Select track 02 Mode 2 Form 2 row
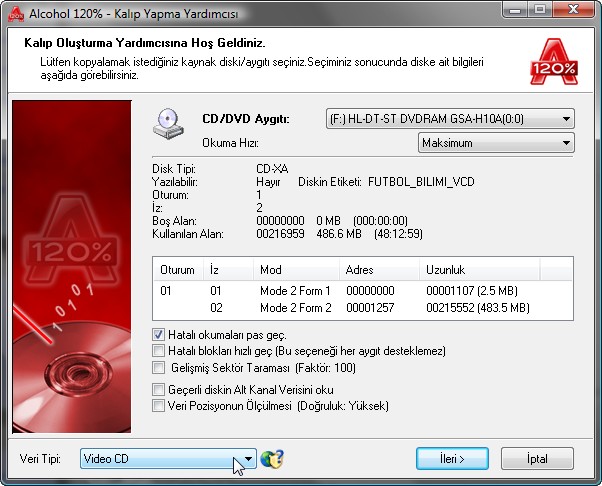The width and height of the screenshot is (602, 486). pos(362,307)
